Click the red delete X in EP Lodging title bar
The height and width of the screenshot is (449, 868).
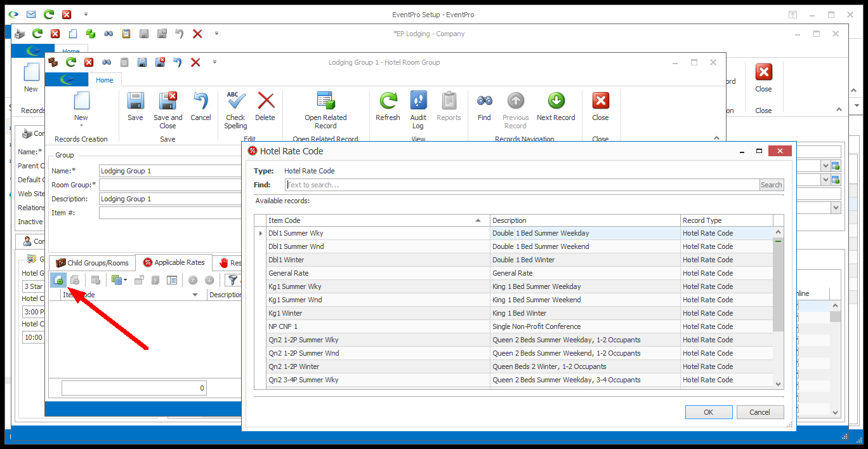[x=197, y=34]
